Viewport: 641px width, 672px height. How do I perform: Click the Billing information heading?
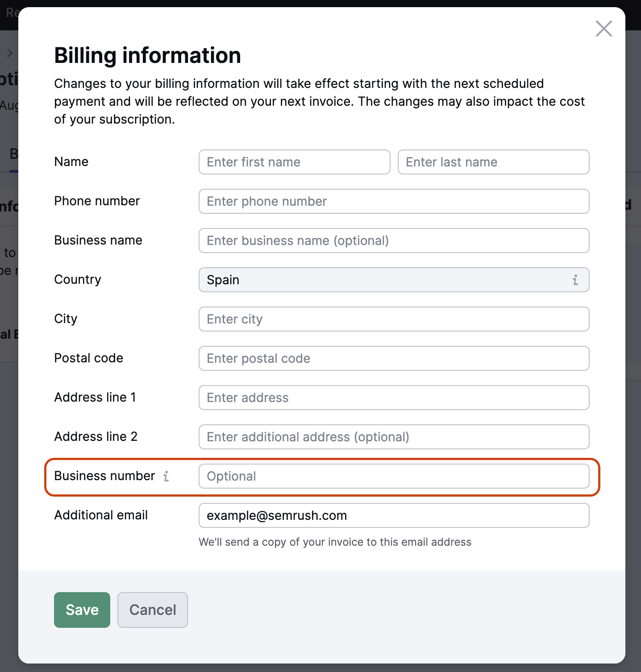click(147, 55)
